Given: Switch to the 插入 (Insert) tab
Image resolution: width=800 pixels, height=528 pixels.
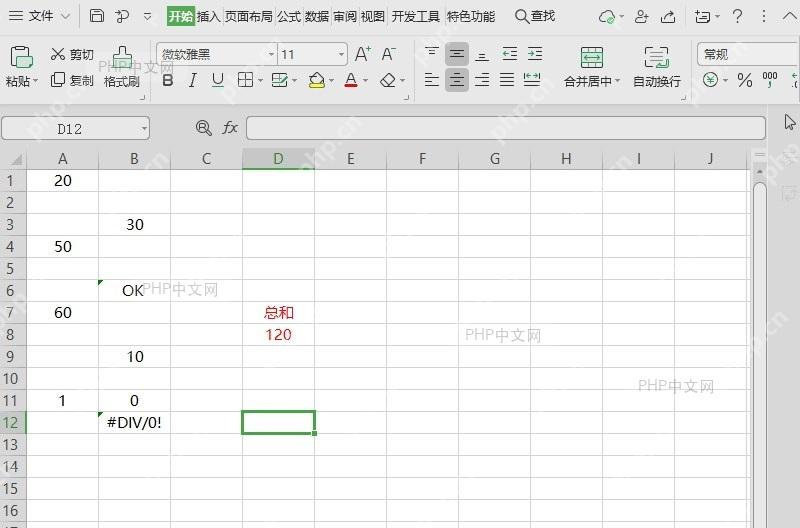Looking at the screenshot, I should (x=209, y=17).
